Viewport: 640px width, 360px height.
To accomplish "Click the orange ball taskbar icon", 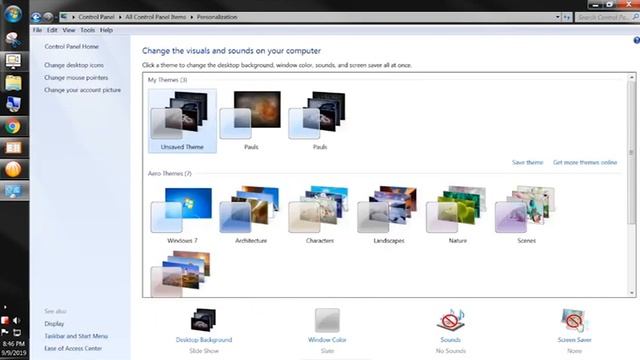I will click(13, 169).
